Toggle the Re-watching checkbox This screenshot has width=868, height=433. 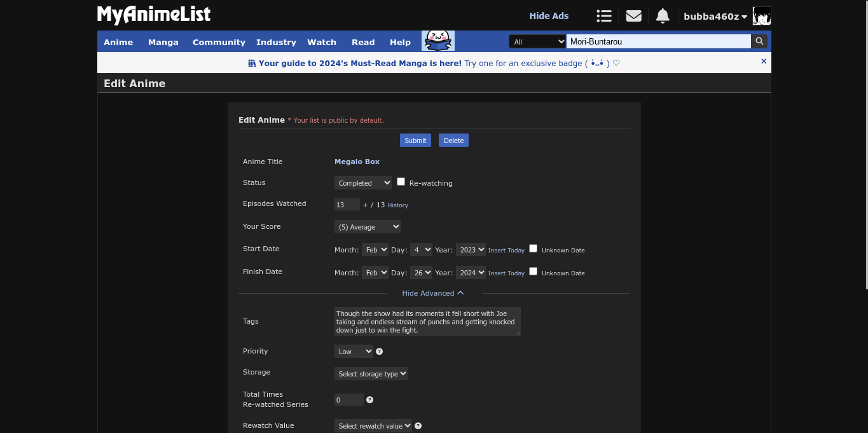pyautogui.click(x=401, y=182)
